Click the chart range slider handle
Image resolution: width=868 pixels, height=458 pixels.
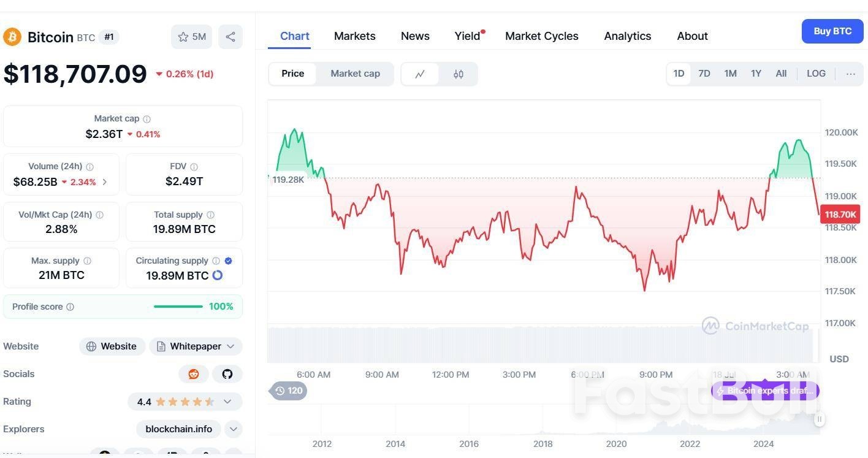tap(819, 419)
